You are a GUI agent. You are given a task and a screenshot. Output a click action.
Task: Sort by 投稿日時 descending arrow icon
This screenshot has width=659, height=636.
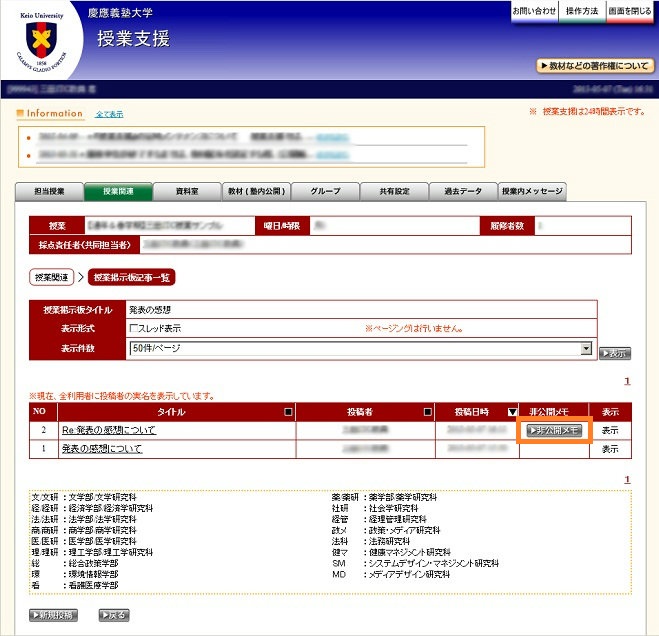pos(513,411)
